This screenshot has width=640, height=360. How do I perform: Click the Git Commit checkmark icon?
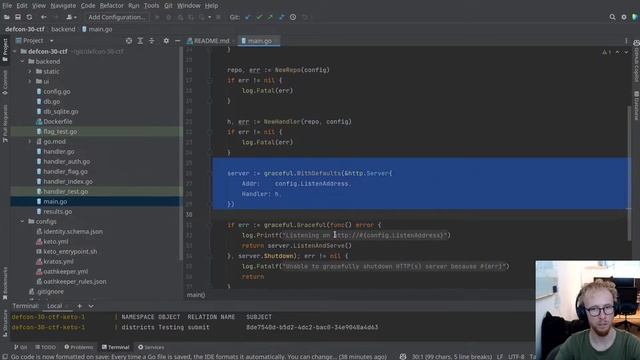coord(259,17)
